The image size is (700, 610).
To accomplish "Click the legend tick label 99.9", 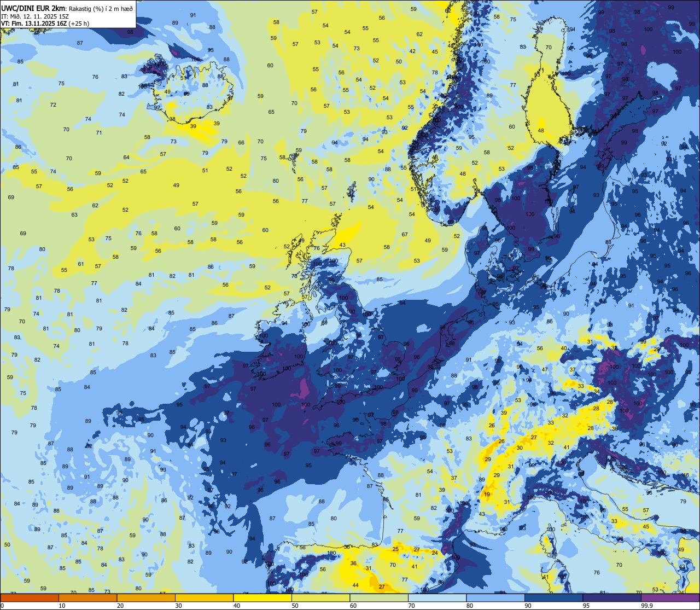I will tap(646, 606).
